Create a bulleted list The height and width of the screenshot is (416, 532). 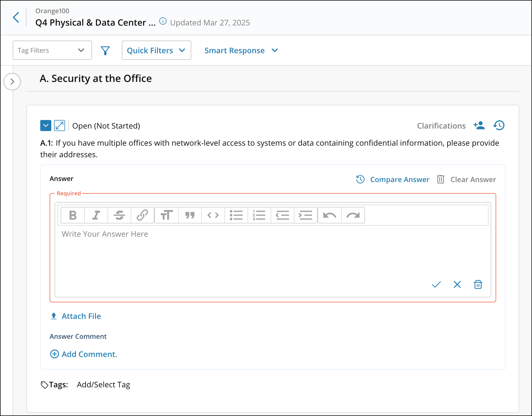236,215
